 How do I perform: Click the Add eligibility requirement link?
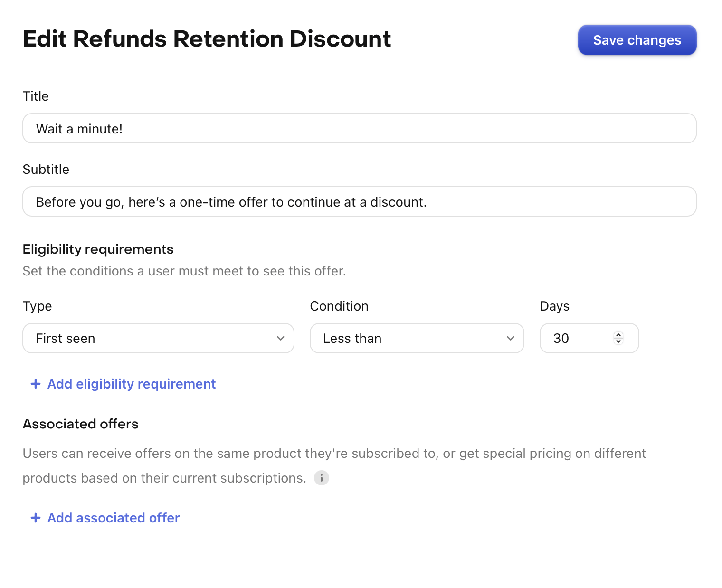point(131,384)
